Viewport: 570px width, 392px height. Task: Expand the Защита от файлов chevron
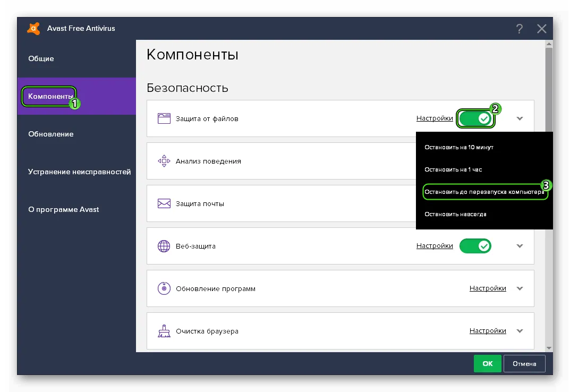coord(520,118)
